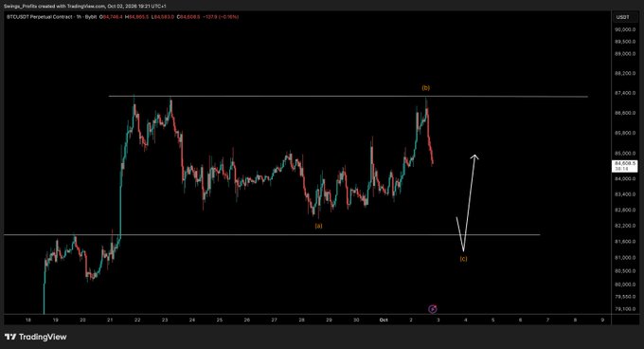Click the 80,500.0 price scale label

(x=625, y=271)
